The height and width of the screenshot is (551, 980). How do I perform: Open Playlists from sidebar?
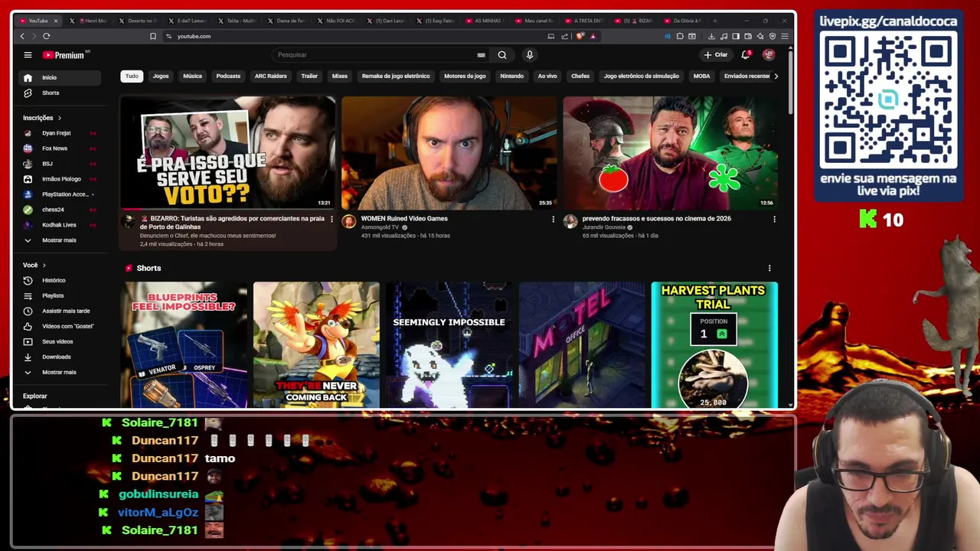(x=60, y=295)
